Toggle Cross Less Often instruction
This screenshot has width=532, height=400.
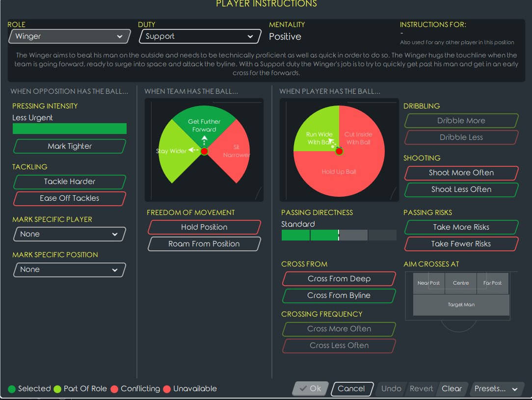click(339, 346)
